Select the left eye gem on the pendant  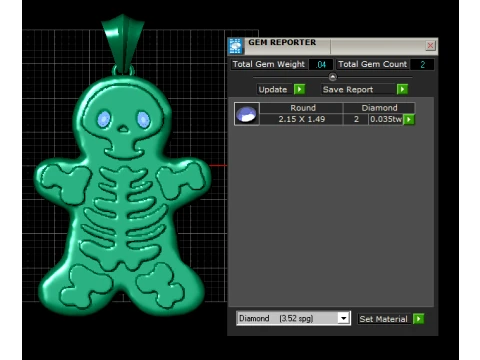pos(104,119)
